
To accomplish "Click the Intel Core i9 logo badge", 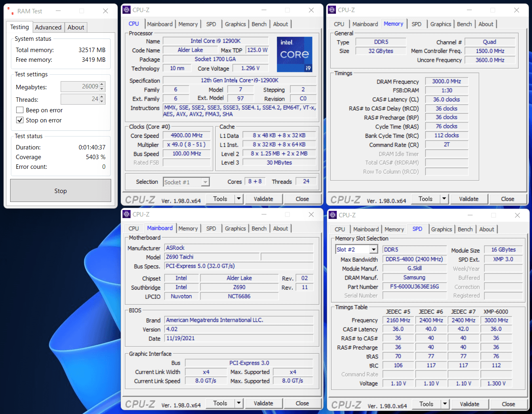I will (294, 54).
